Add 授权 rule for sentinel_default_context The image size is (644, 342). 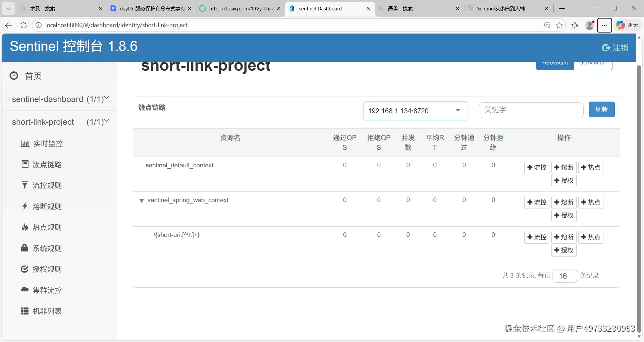pos(564,180)
